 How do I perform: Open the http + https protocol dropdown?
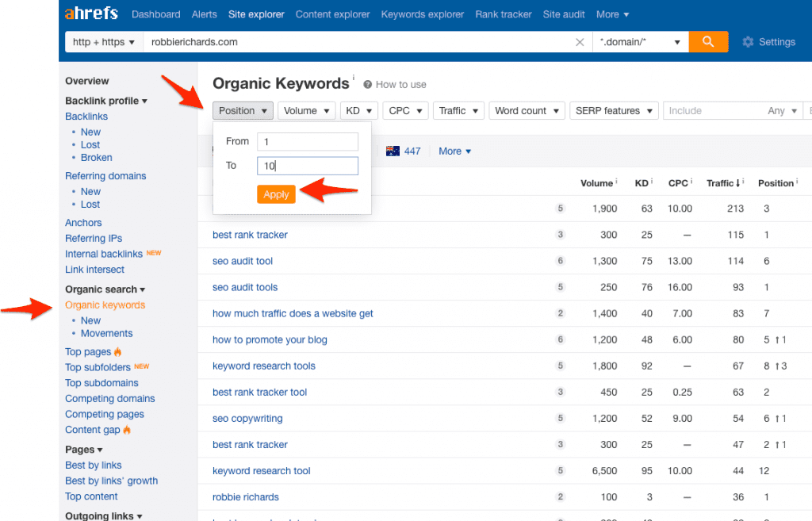[x=104, y=42]
